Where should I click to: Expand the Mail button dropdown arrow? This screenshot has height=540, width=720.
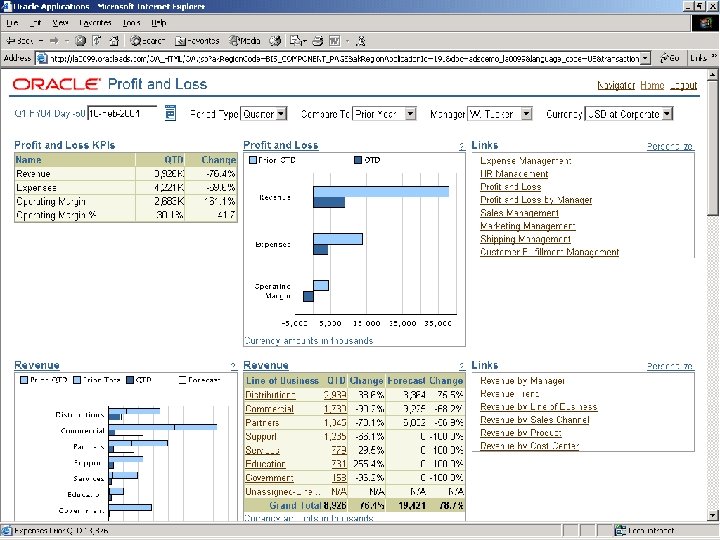click(x=304, y=41)
